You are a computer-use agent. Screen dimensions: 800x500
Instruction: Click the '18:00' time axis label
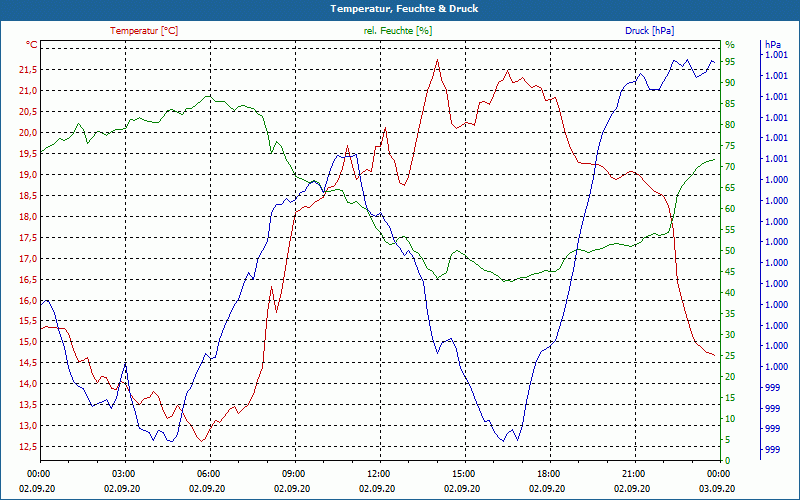(547, 473)
